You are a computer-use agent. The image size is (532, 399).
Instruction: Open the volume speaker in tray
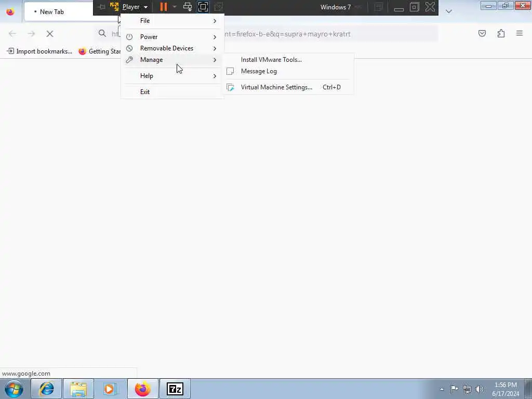pos(480,389)
